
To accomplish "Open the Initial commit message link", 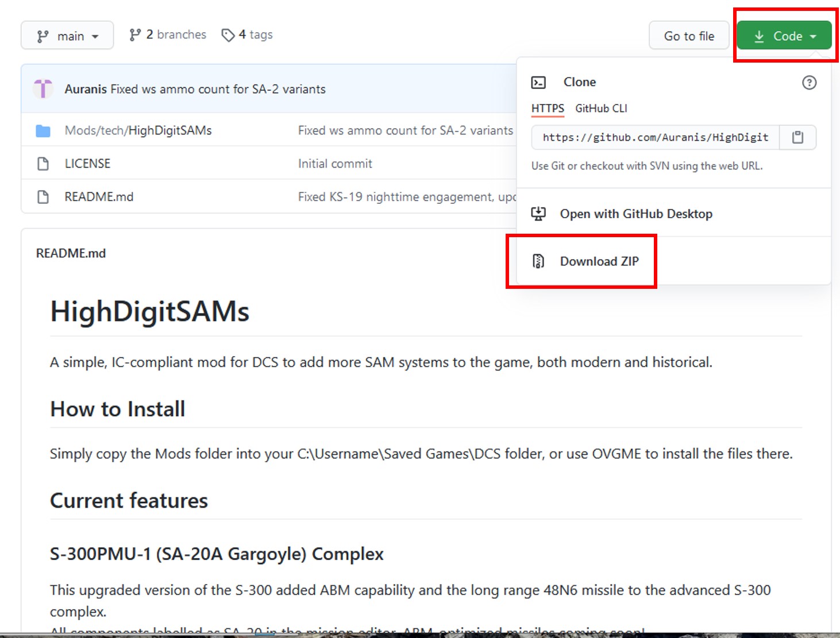I will pyautogui.click(x=335, y=164).
